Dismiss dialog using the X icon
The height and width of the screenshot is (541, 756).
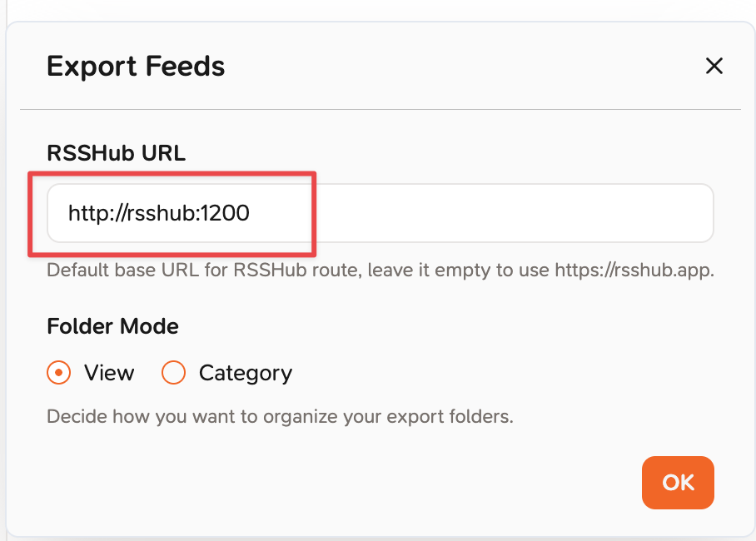[x=714, y=66]
